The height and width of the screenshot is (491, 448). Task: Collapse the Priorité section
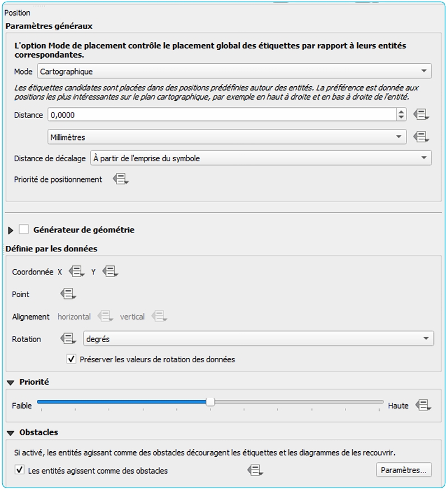click(x=11, y=382)
